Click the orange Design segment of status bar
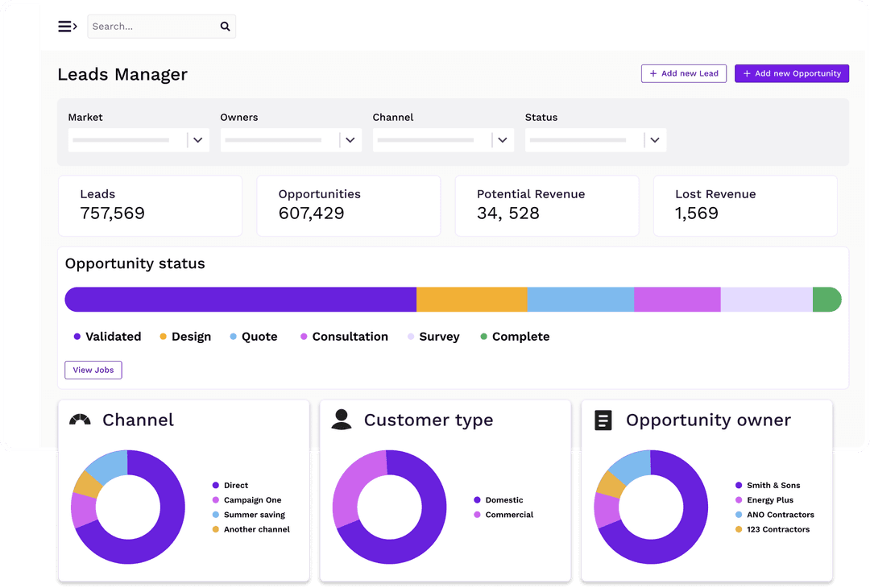 (471, 300)
